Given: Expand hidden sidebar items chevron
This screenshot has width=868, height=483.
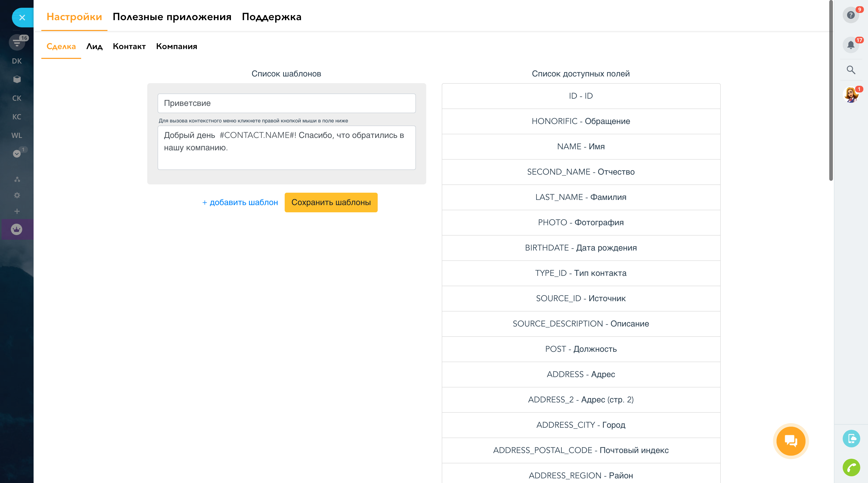Looking at the screenshot, I should point(17,154).
